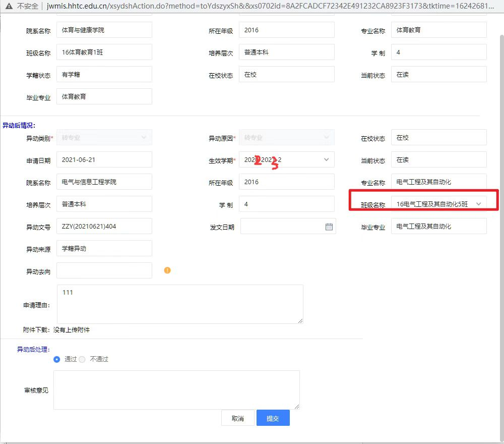Click inside the 申请理由 reason textarea

pyautogui.click(x=179, y=303)
